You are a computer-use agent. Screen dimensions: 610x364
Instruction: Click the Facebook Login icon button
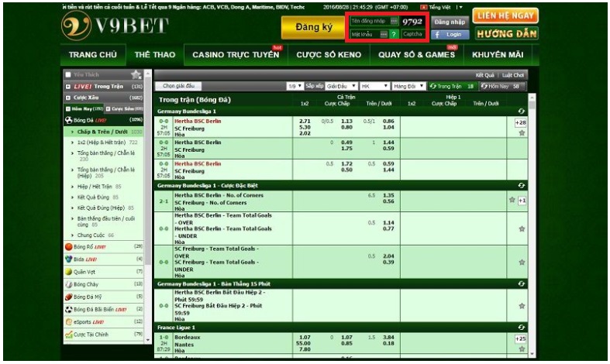450,35
